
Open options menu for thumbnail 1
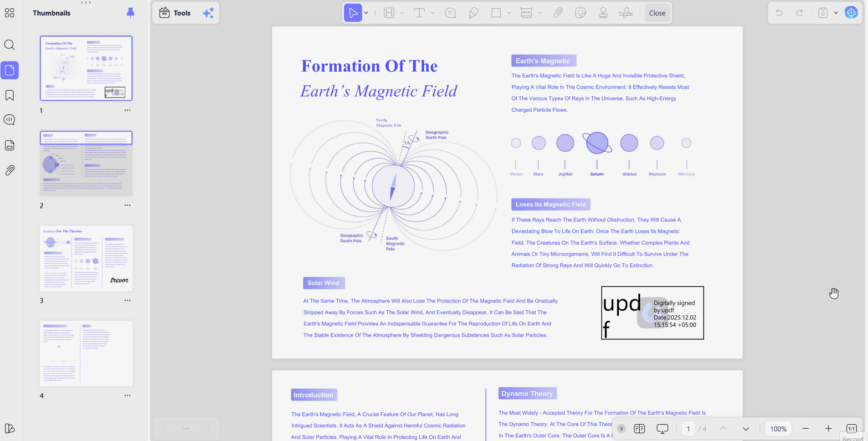tap(128, 110)
